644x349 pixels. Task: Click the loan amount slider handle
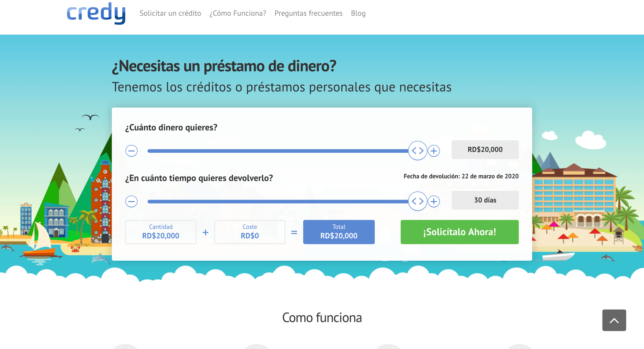pos(417,151)
